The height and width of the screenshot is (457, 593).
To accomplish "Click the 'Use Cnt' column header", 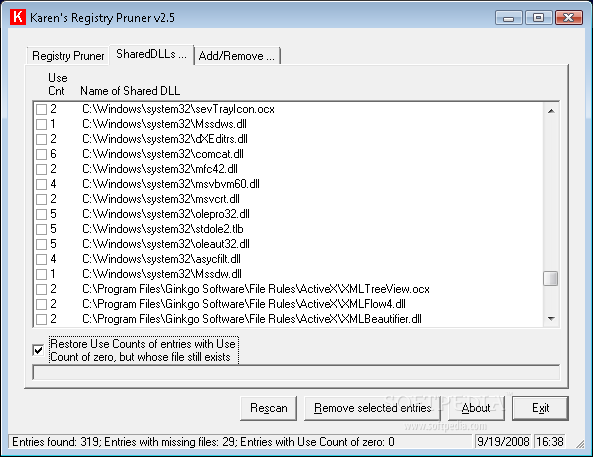I will point(57,84).
